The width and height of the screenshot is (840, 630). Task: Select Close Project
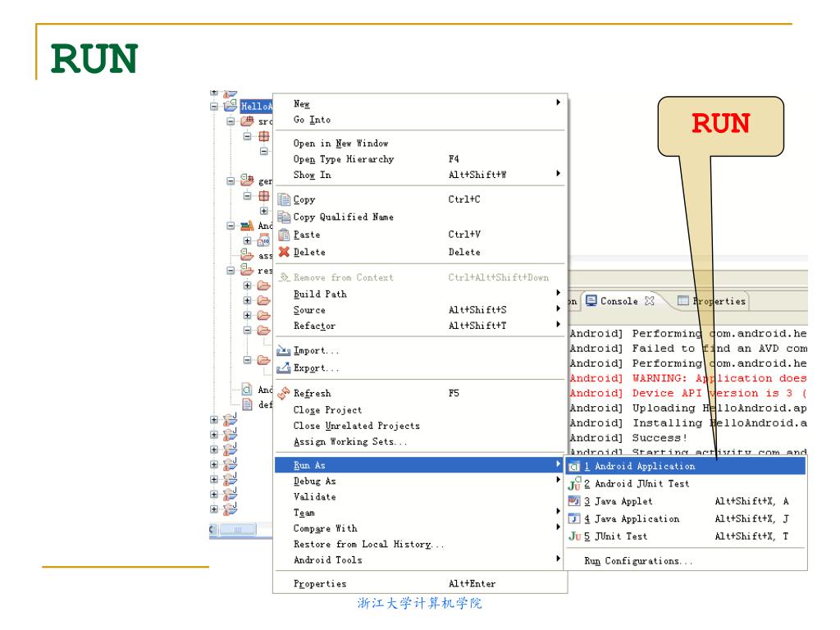click(420, 410)
